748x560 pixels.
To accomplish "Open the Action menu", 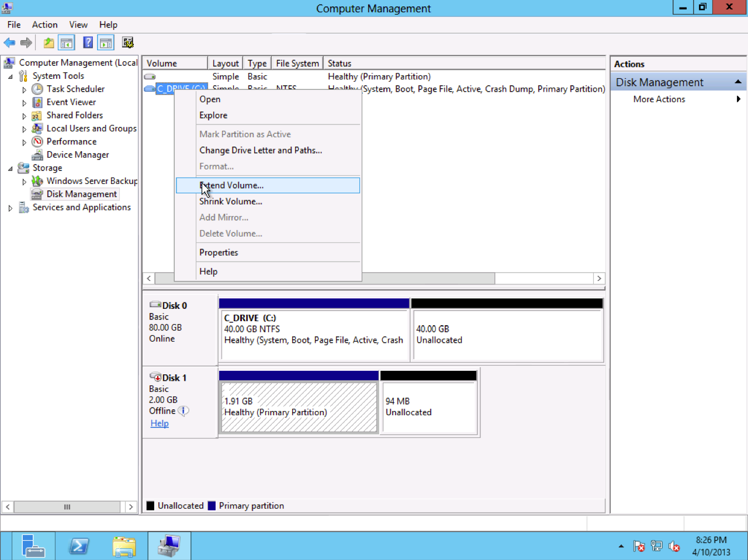I will click(x=44, y=25).
